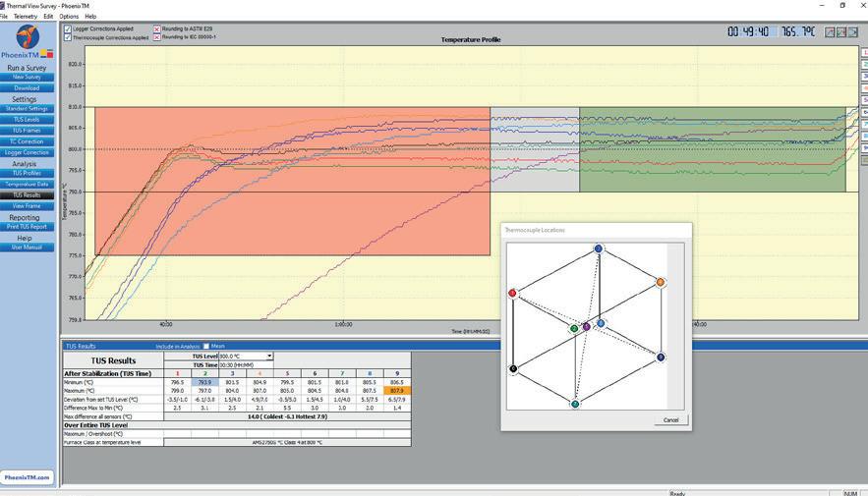Click the Download button
Screen dimensions: 868x496
[28, 88]
